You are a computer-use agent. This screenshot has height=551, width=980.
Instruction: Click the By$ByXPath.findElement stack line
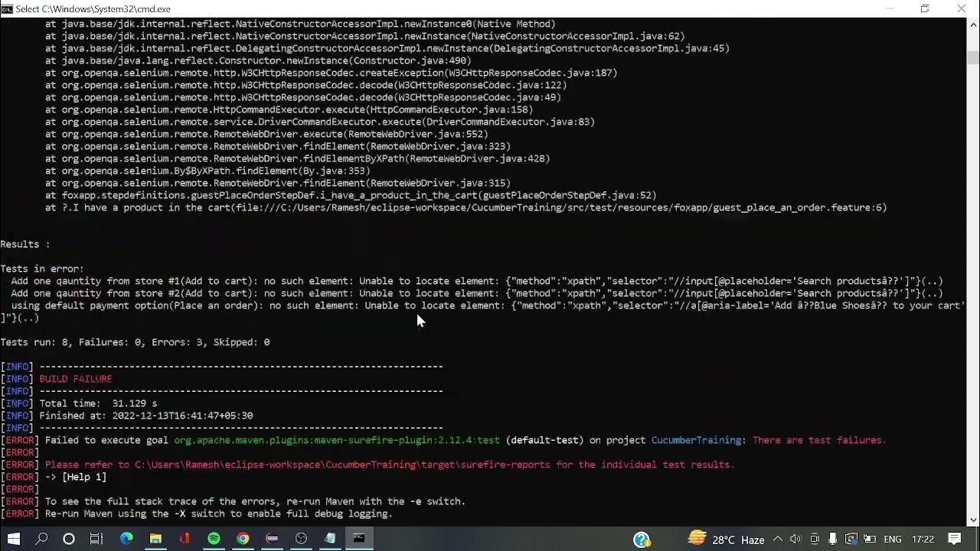click(207, 171)
